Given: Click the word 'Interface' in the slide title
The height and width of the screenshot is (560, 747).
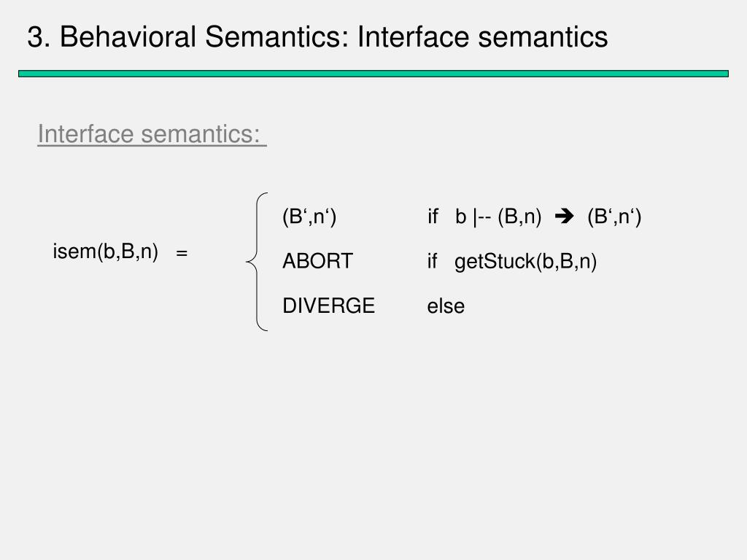Looking at the screenshot, I should coord(413,36).
